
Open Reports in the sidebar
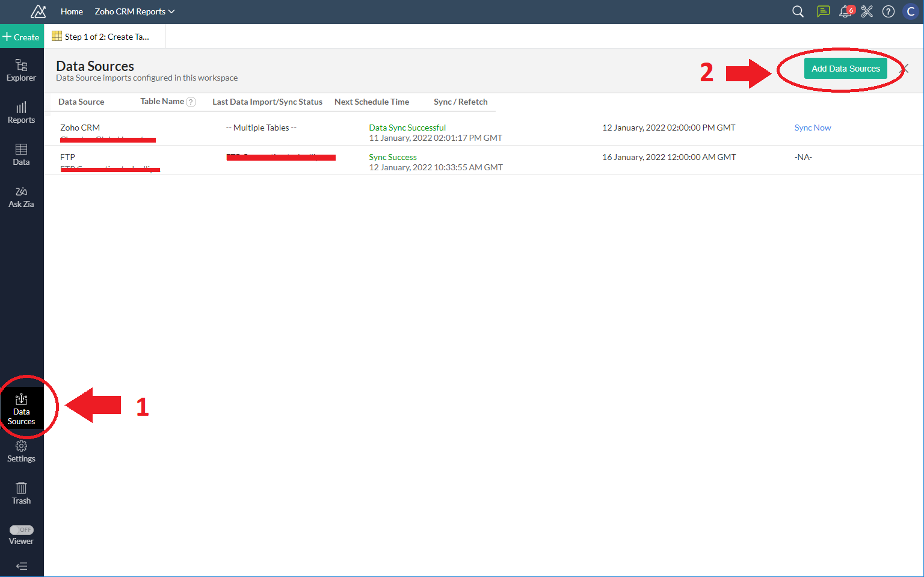coord(21,112)
